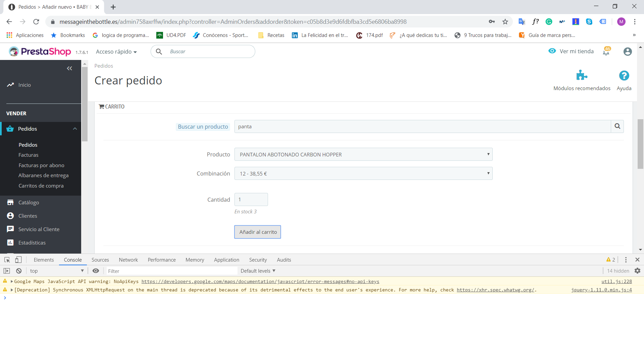Collapse the Pedidos sidebar submenu
The height and width of the screenshot is (345, 644).
tap(75, 129)
